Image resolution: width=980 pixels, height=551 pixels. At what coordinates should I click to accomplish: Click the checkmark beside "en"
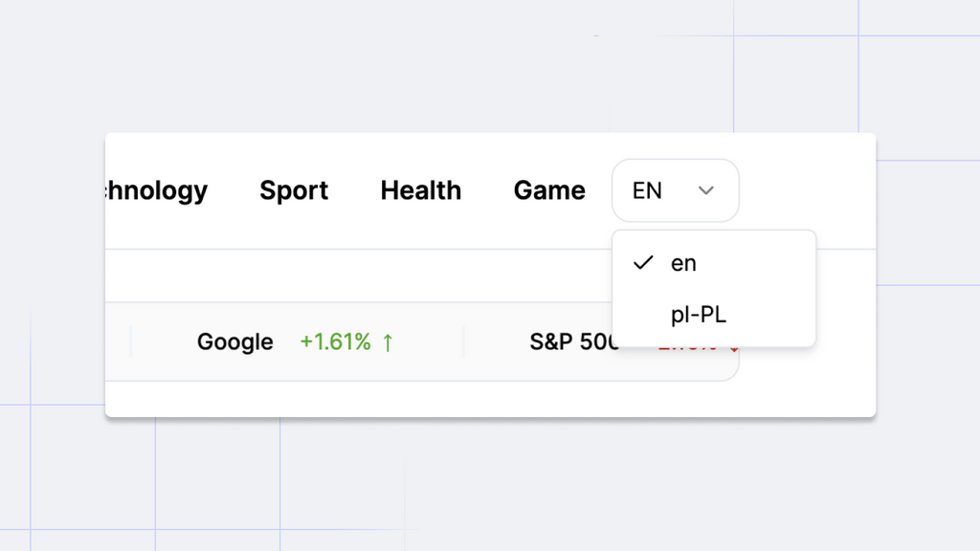(643, 263)
